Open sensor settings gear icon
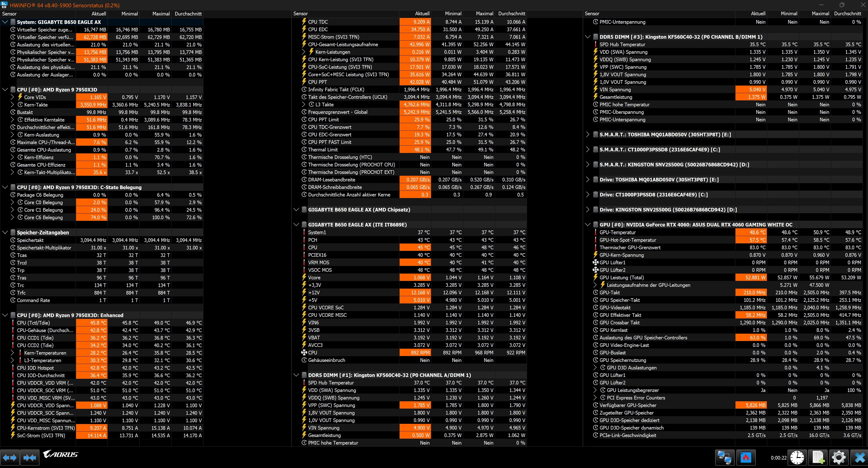The width and height of the screenshot is (868, 468). (839, 458)
